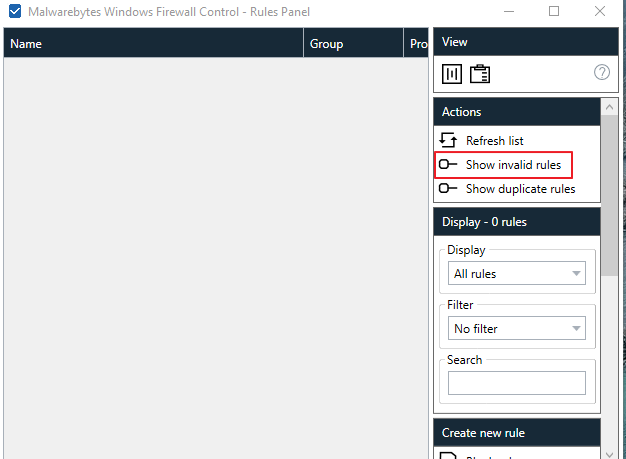Toggle Show duplicate rules switch
Image resolution: width=626 pixels, height=459 pixels.
tap(448, 188)
